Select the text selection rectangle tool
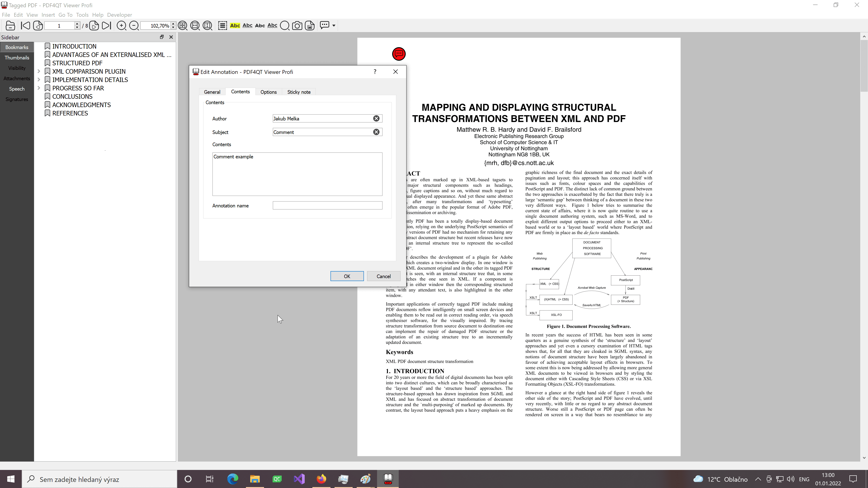868x488 pixels. point(222,26)
